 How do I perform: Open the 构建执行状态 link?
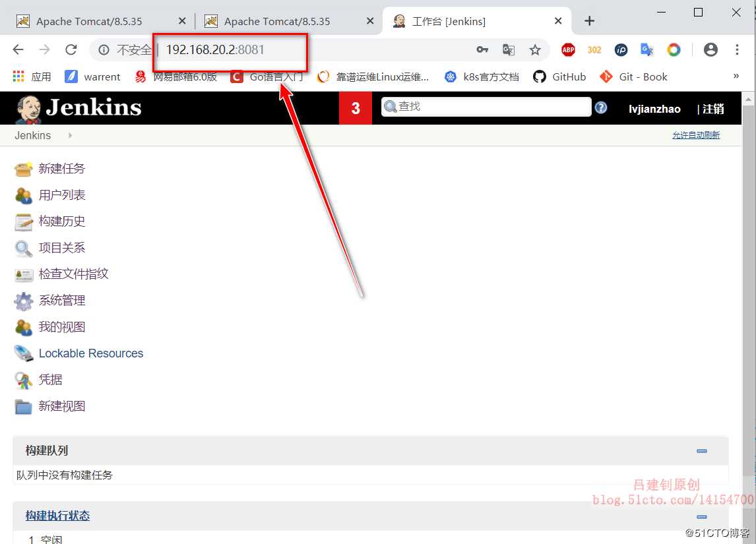click(x=58, y=516)
